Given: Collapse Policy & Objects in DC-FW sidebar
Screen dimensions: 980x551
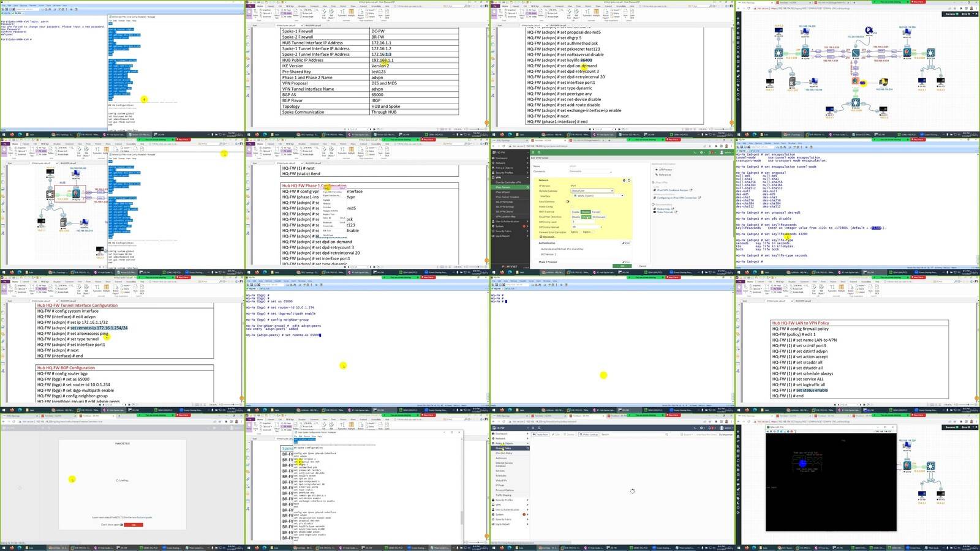Looking at the screenshot, I should click(510, 443).
